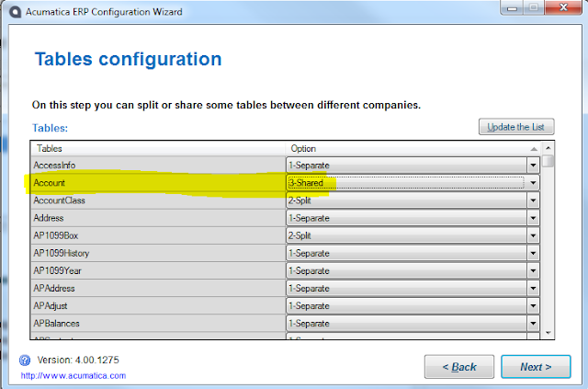Select the AccessInfo table row
This screenshot has height=389, width=588.
tap(158, 166)
